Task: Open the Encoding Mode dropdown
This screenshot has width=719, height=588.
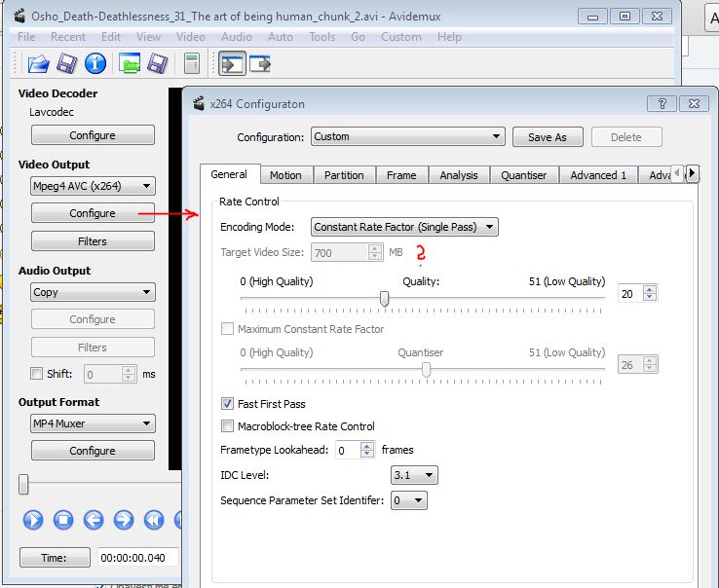Action: point(404,227)
